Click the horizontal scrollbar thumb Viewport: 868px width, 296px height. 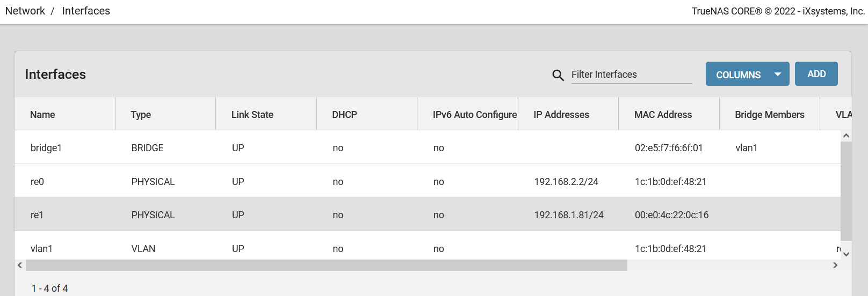[326, 265]
